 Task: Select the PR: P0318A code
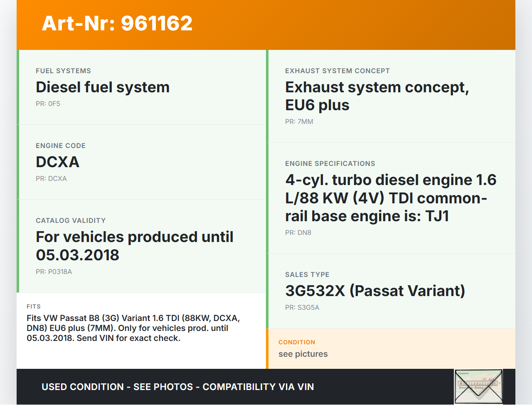pyautogui.click(x=54, y=272)
